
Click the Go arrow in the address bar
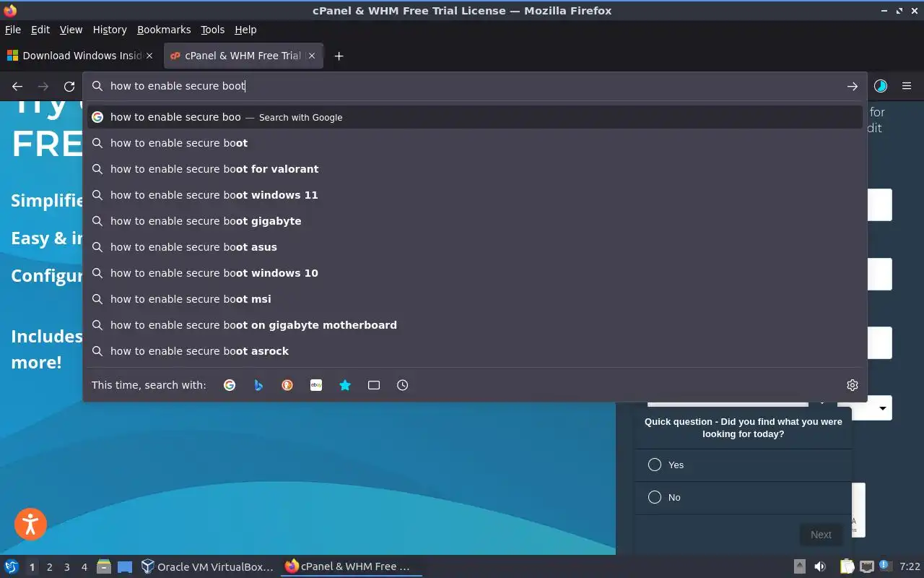pos(853,86)
